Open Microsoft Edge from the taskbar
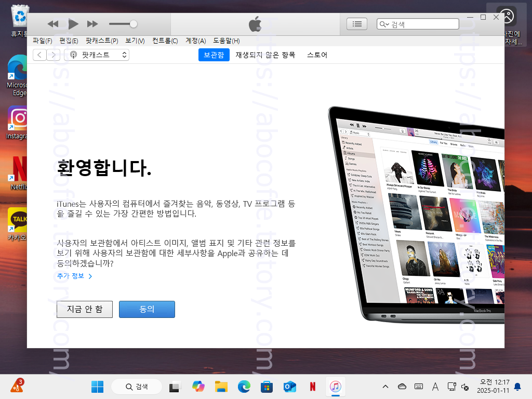The image size is (532, 399). 244,387
